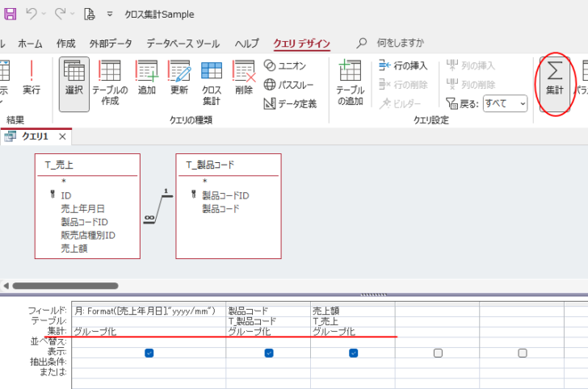Select 販売店種別ID field in T_売上

pos(88,236)
